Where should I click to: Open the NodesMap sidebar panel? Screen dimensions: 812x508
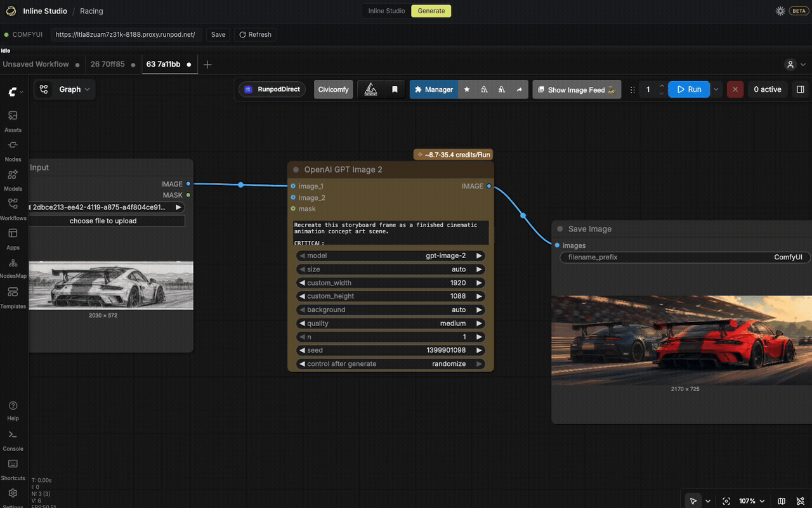pyautogui.click(x=13, y=268)
